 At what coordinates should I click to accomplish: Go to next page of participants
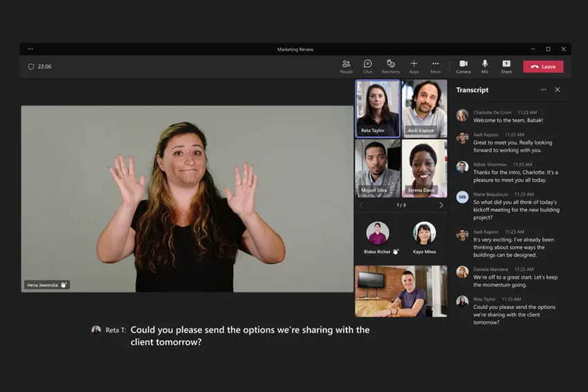click(x=441, y=205)
